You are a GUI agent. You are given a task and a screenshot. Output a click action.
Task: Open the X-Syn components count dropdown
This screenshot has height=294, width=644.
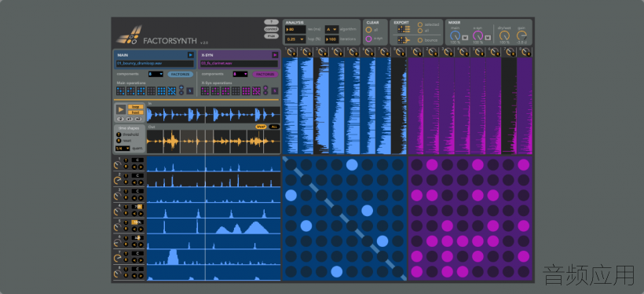[240, 74]
